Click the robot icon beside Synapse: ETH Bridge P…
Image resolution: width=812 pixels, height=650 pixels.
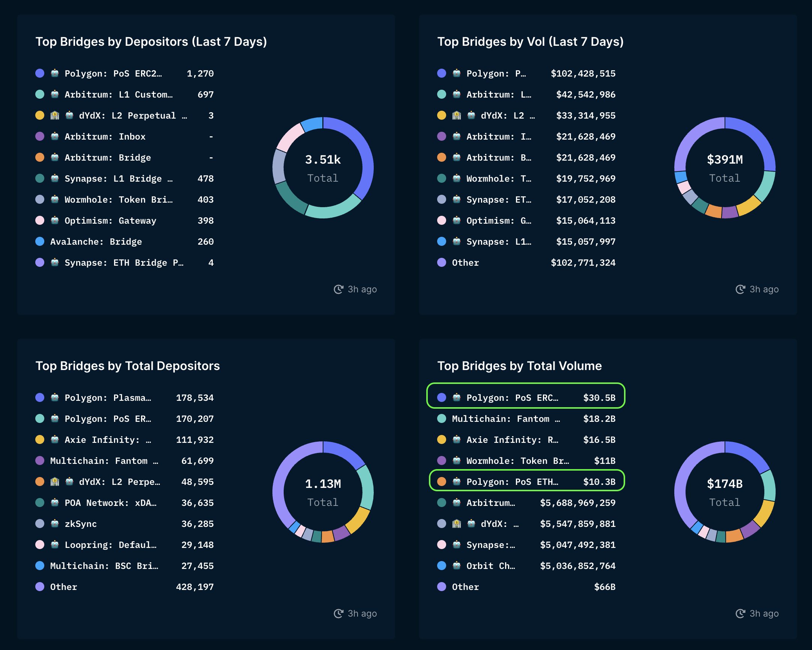(55, 262)
